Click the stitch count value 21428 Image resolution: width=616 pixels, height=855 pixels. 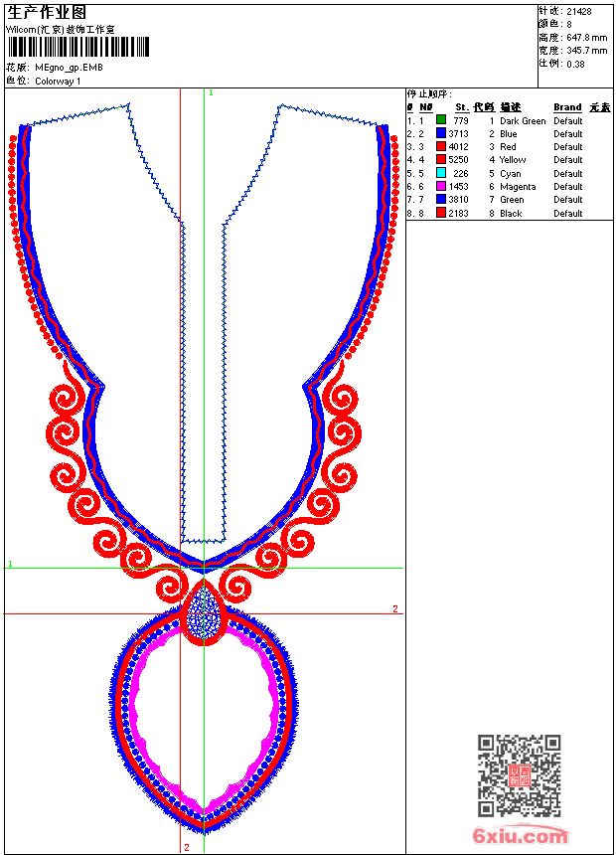578,11
